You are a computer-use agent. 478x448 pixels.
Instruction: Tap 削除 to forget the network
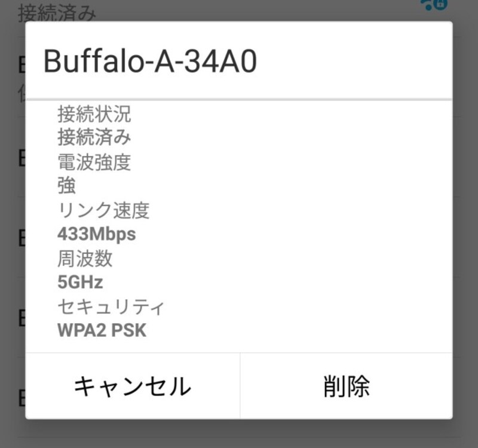pyautogui.click(x=346, y=386)
